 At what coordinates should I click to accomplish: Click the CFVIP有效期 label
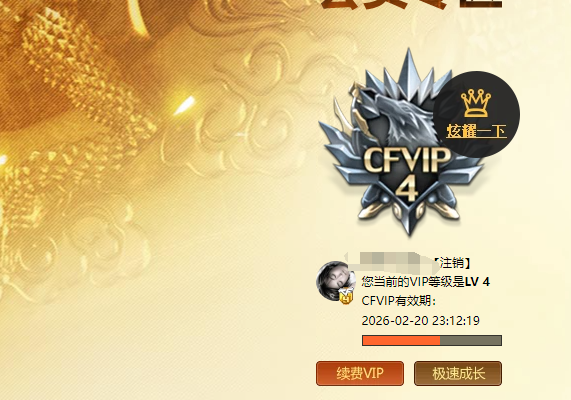pyautogui.click(x=399, y=301)
